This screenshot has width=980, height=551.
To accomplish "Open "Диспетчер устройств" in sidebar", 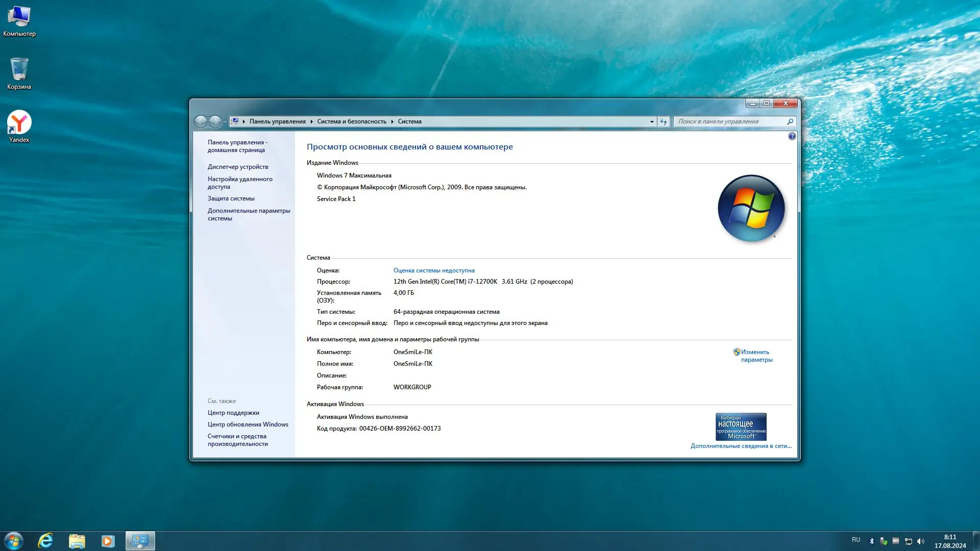I will pyautogui.click(x=238, y=167).
